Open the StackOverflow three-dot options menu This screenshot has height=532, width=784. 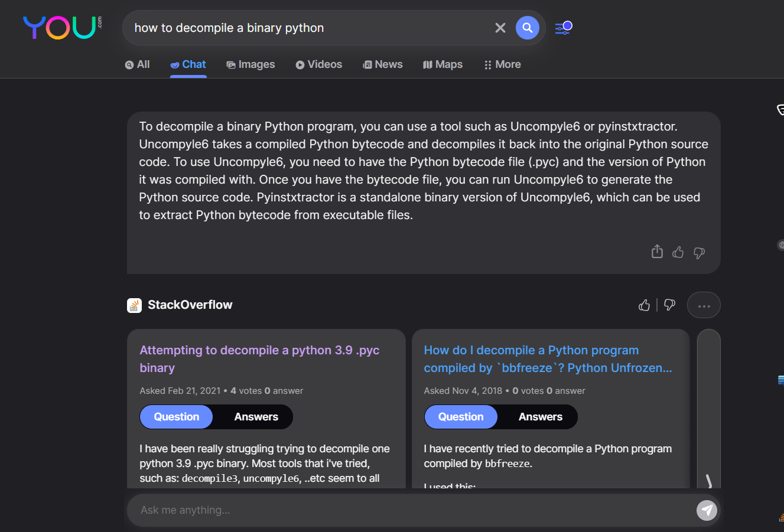(704, 305)
